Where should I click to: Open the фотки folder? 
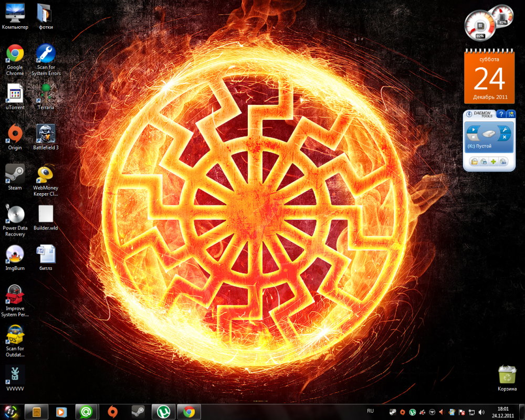pyautogui.click(x=46, y=16)
